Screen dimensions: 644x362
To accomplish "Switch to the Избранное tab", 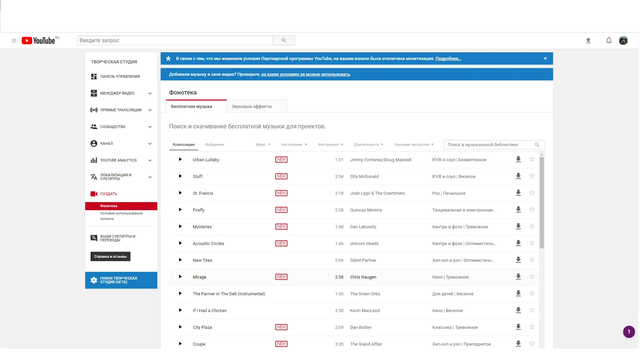I will (x=215, y=145).
